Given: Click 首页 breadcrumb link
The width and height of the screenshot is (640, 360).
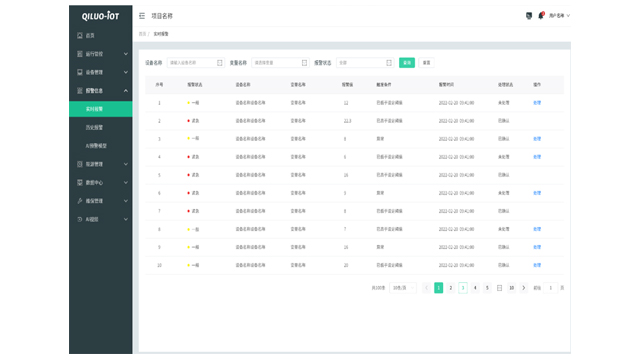Looking at the screenshot, I should (142, 34).
